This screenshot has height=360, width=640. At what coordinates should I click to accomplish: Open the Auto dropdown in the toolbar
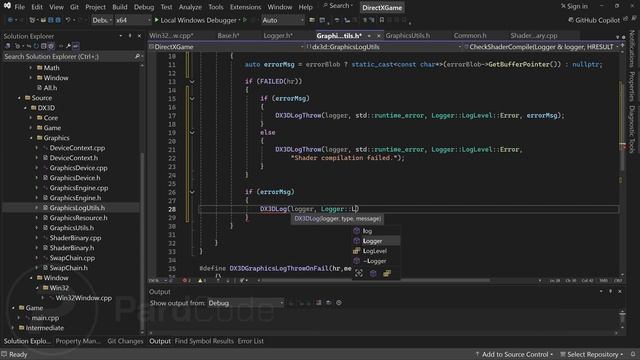coord(282,20)
